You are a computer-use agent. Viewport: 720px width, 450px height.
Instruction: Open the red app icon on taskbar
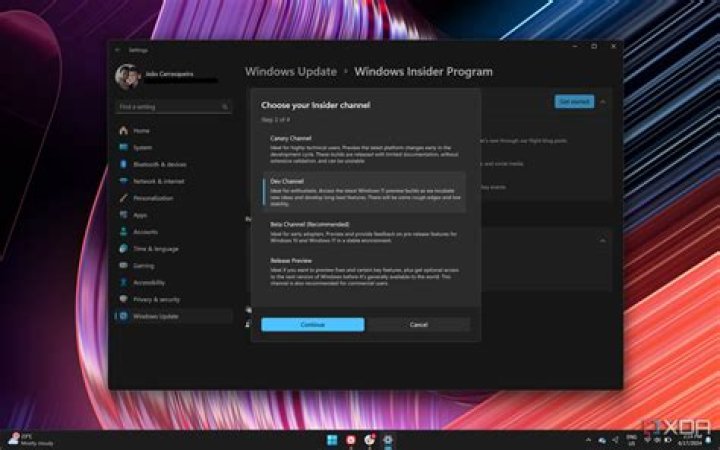(x=350, y=440)
